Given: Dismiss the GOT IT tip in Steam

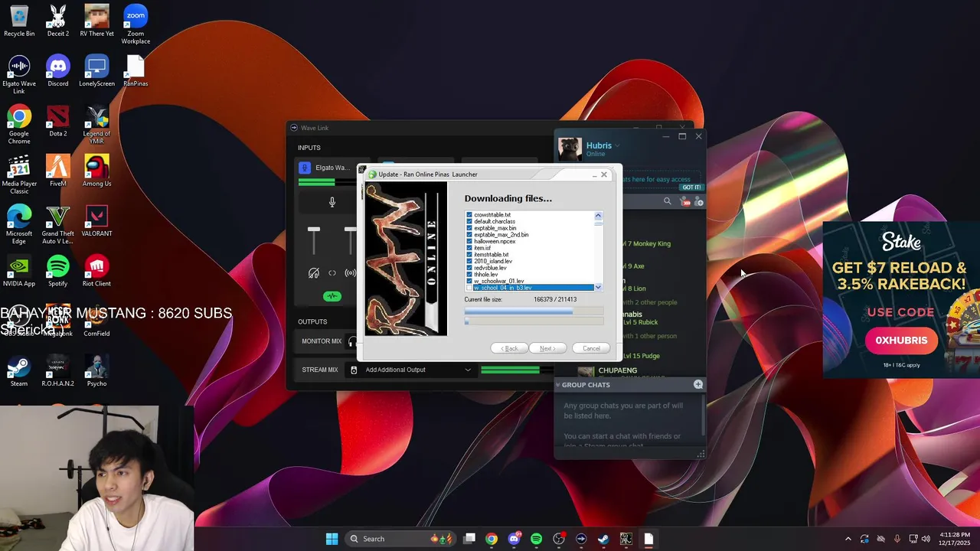Looking at the screenshot, I should click(x=691, y=187).
